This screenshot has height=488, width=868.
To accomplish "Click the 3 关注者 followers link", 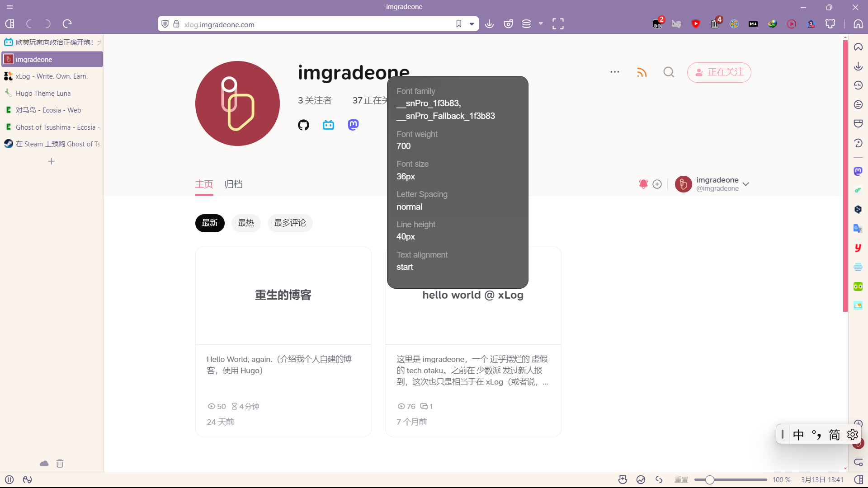I will tap(315, 100).
